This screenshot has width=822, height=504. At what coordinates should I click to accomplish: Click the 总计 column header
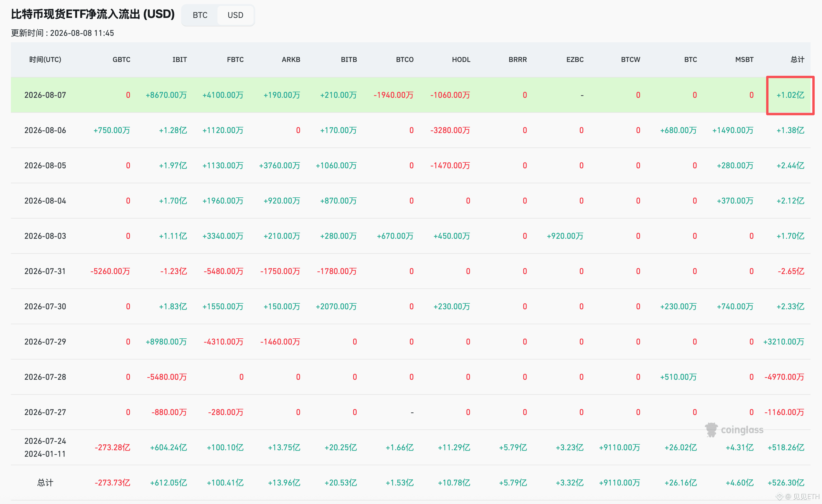(797, 60)
